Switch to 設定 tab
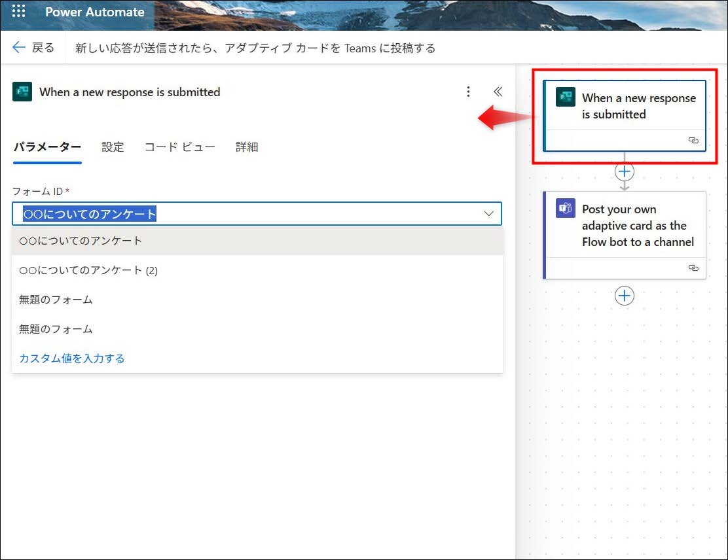 113,147
